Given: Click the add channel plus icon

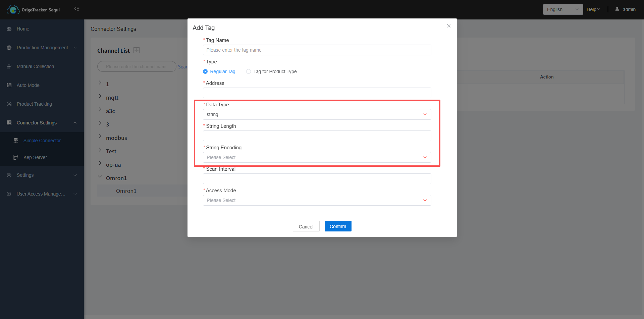Looking at the screenshot, I should tap(137, 50).
